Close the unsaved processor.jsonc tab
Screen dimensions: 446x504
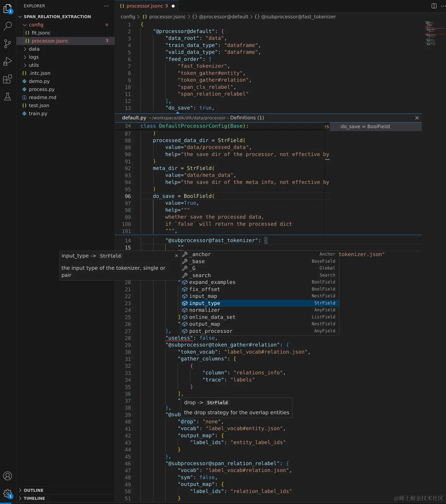click(173, 6)
